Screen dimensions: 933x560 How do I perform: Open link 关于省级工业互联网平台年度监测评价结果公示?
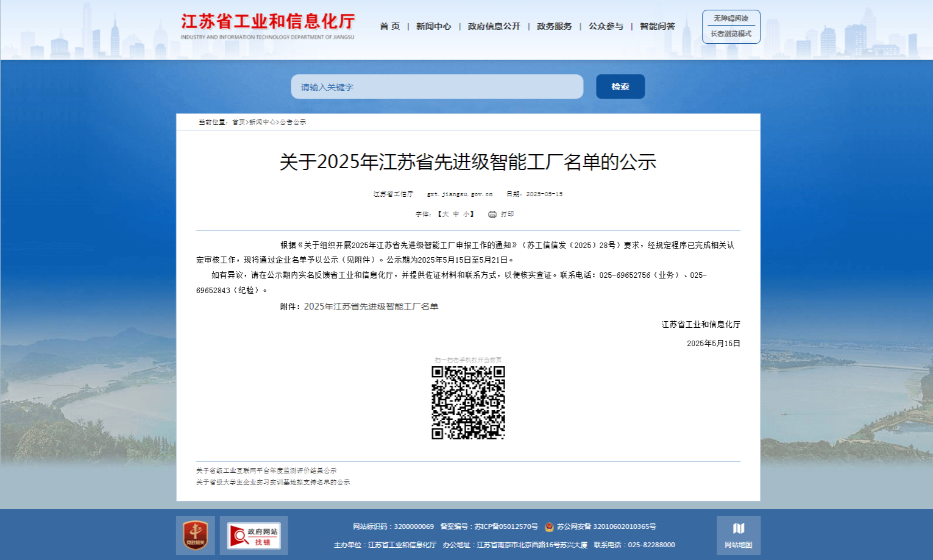pyautogui.click(x=266, y=469)
